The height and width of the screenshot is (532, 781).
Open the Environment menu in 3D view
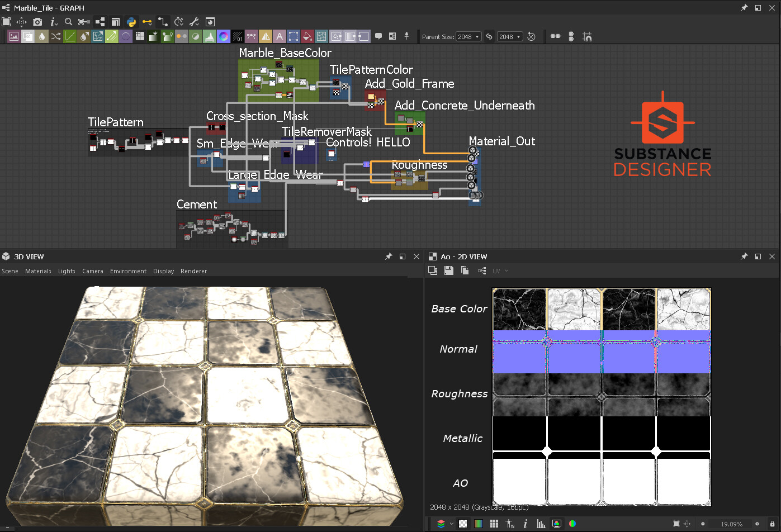[128, 271]
